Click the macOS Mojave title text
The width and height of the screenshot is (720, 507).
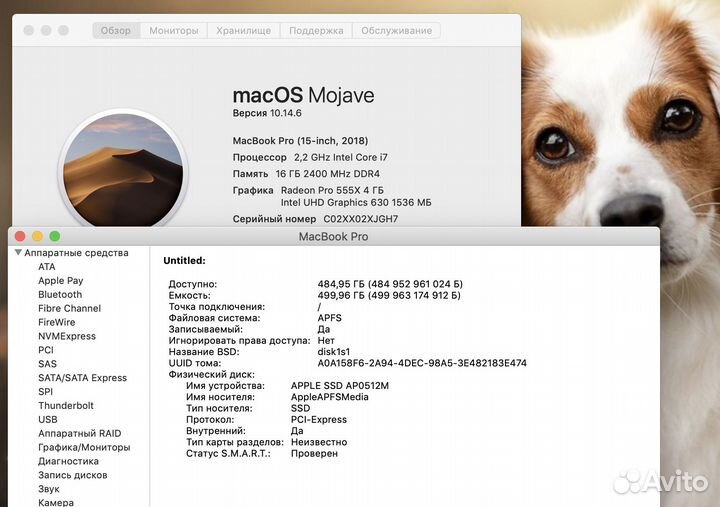coord(303,95)
